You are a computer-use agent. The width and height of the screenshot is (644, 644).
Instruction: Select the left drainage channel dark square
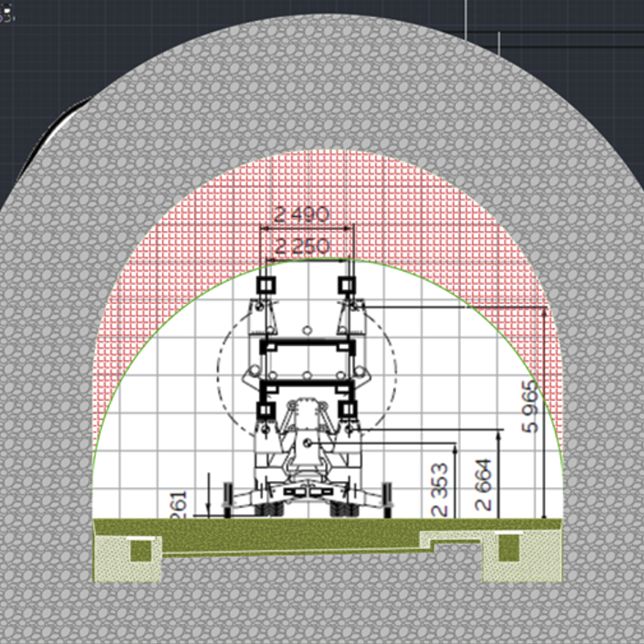click(x=139, y=550)
